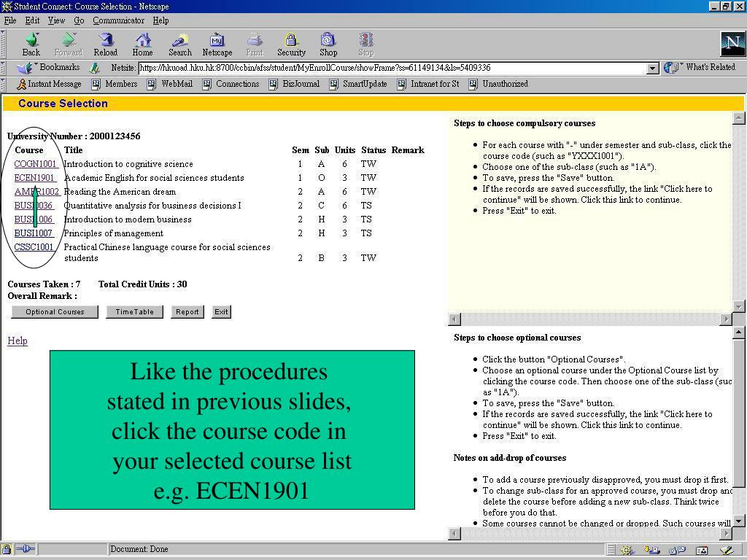
Task: Click left arrow of optional pane horizontal scrollbar
Action: click(454, 534)
